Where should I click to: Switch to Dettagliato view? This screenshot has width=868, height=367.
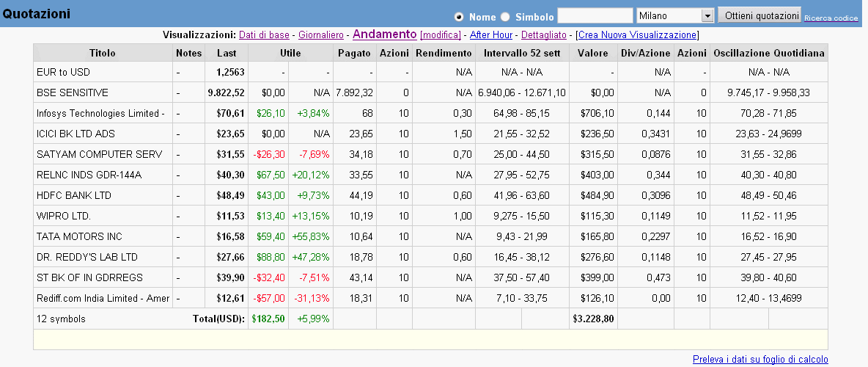(544, 35)
